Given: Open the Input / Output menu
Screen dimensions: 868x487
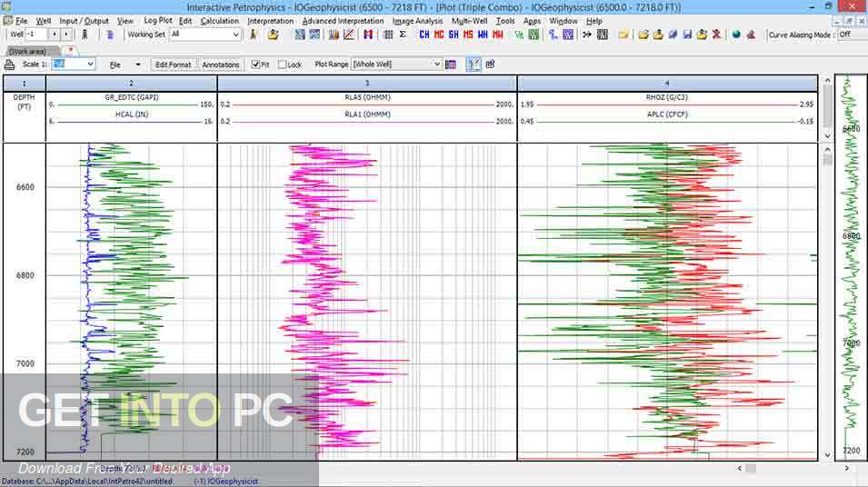Looking at the screenshot, I should tap(84, 21).
